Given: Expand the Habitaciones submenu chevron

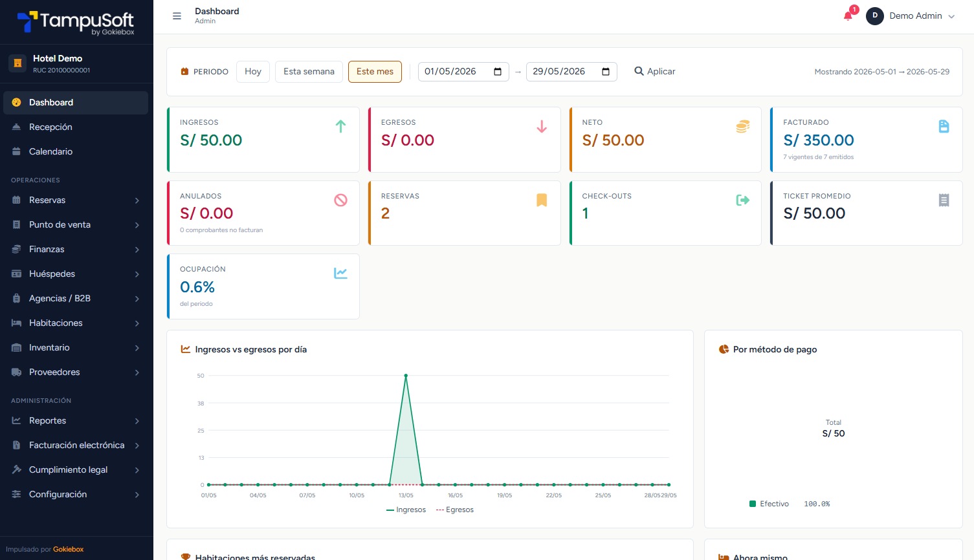Looking at the screenshot, I should 137,323.
